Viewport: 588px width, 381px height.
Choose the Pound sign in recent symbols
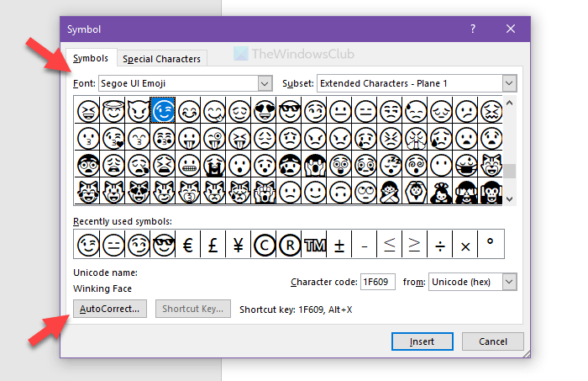tap(213, 245)
